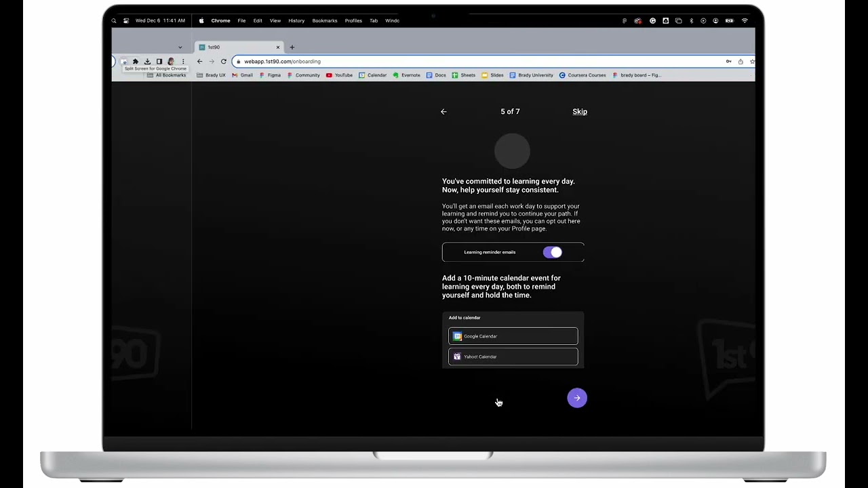Open Coursera Courses bookmark
The height and width of the screenshot is (488, 868).
click(583, 75)
